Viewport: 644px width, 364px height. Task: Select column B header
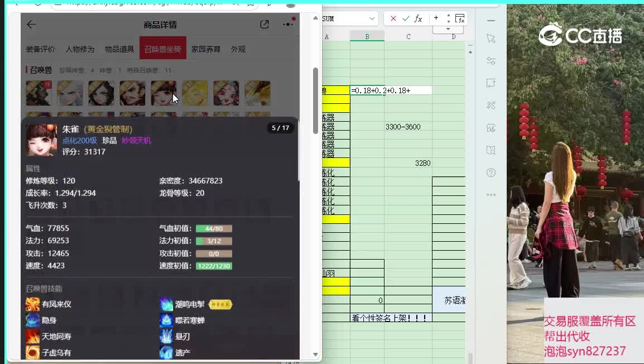[x=367, y=37]
